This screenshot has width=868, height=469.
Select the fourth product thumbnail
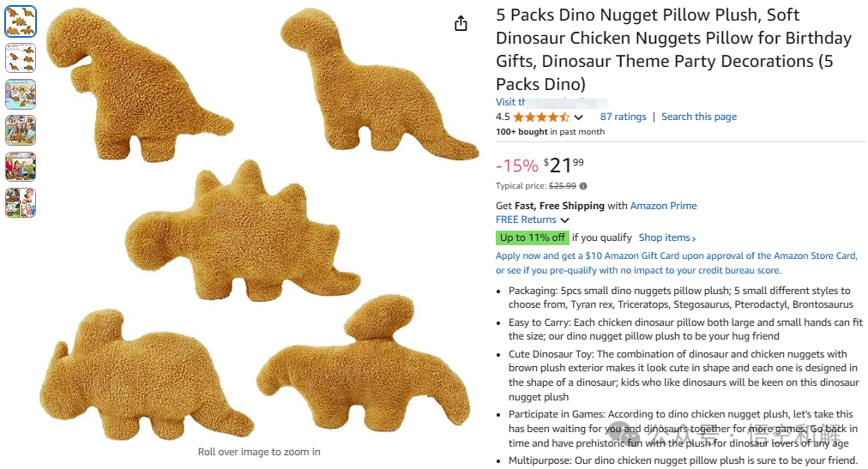(x=21, y=130)
